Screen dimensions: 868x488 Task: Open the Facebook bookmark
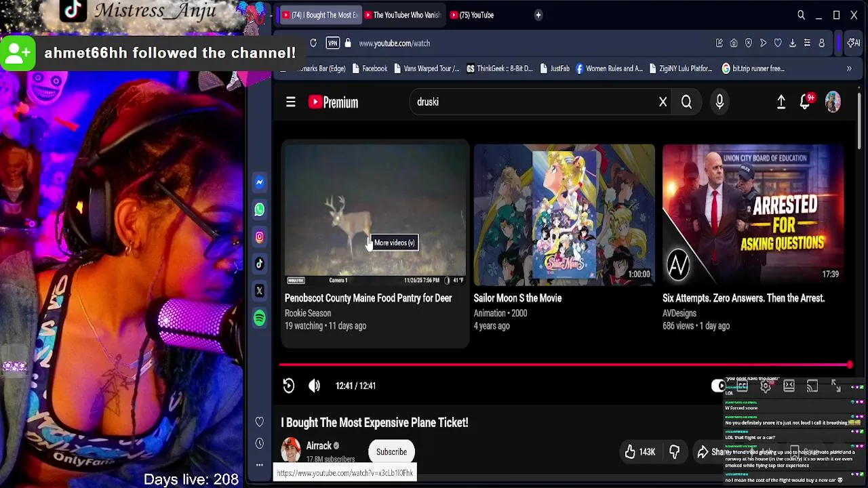tap(369, 68)
